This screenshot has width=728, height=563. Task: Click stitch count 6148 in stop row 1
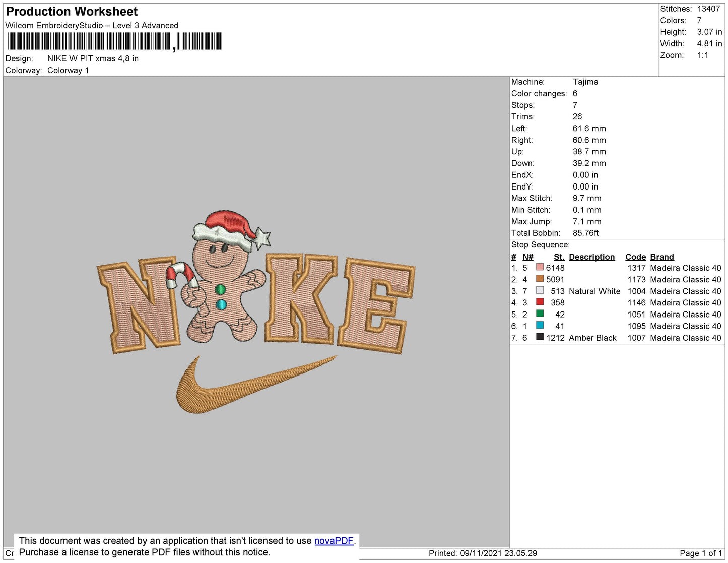(555, 268)
